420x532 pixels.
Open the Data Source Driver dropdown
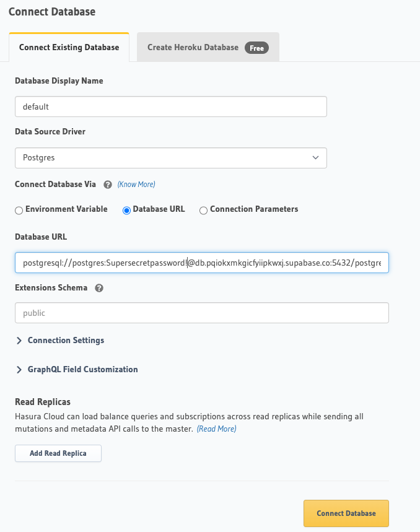click(170, 158)
